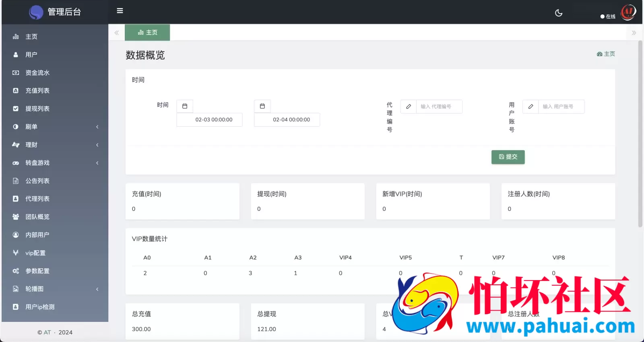
Task: Click the 注册人数(时间) card label
Action: pos(528,194)
